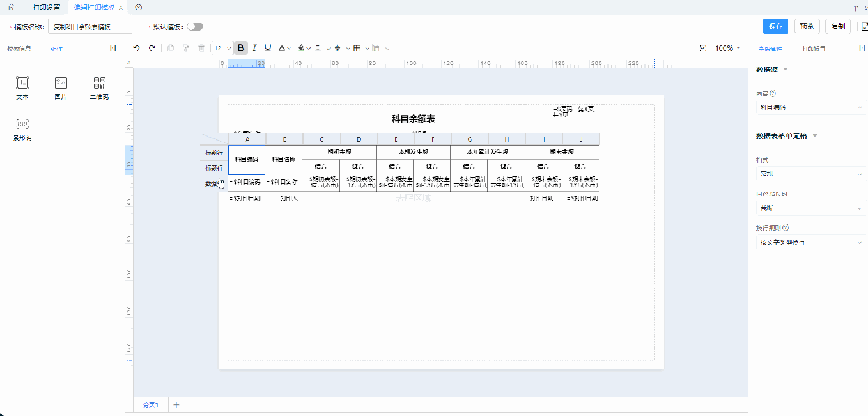Click the redo arrow icon
Screen dimensions: 868x416
tap(150, 48)
